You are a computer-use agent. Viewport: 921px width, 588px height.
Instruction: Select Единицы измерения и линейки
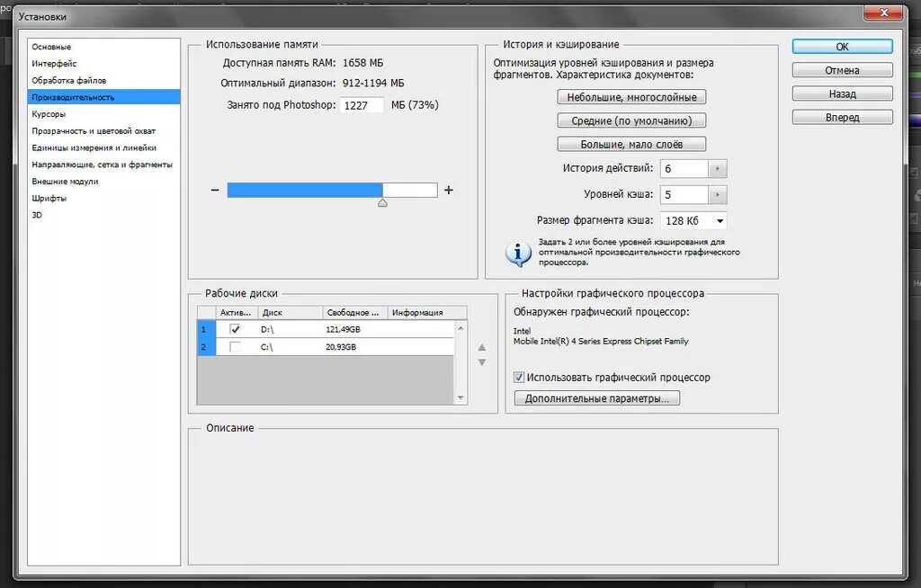click(x=94, y=148)
